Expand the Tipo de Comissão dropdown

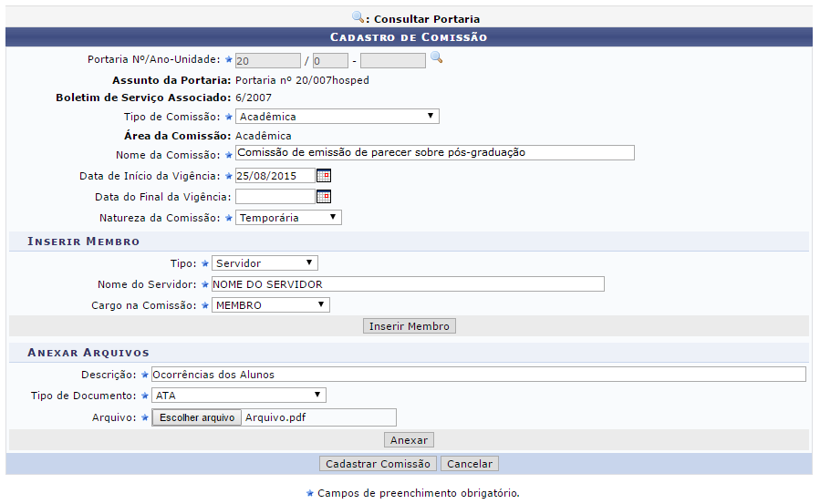point(337,117)
